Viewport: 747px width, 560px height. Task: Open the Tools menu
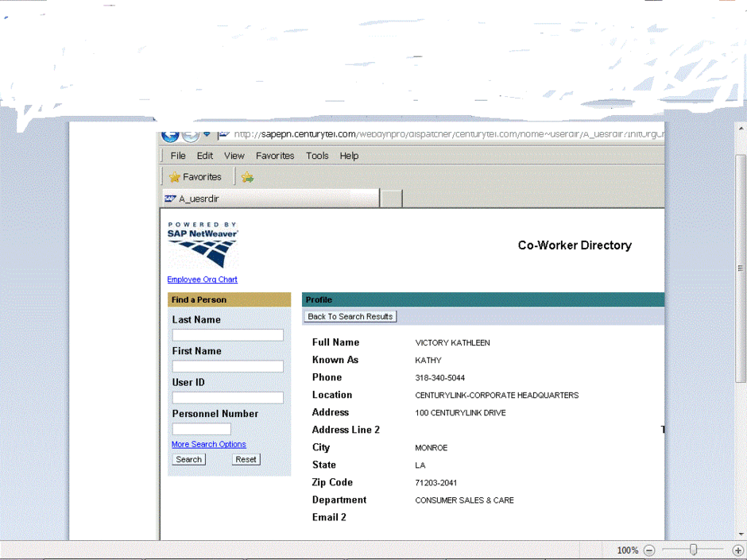[317, 156]
